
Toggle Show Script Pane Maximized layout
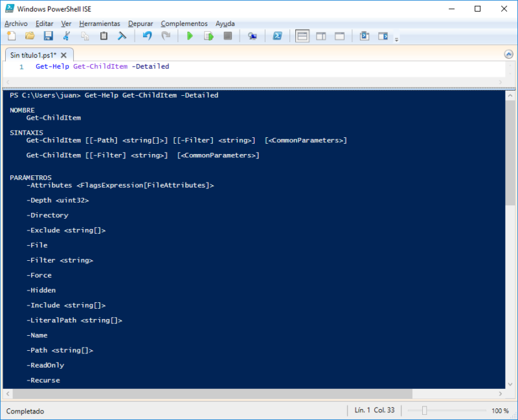point(339,36)
